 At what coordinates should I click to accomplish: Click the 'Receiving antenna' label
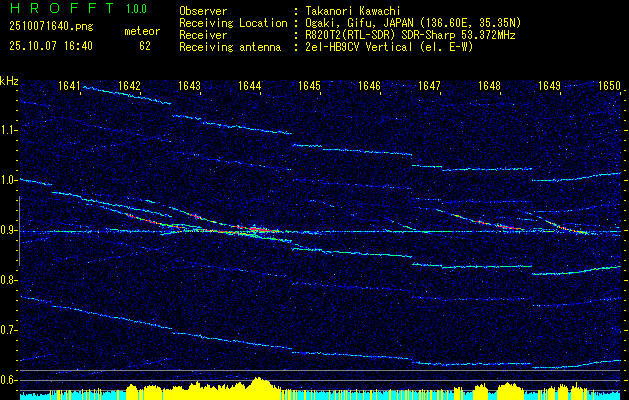pos(230,47)
